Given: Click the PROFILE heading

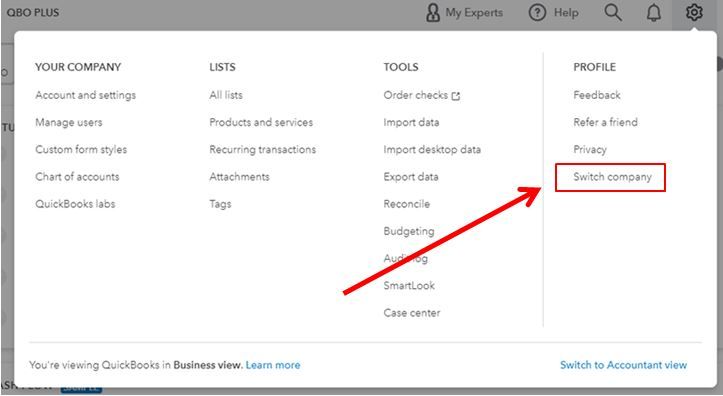Looking at the screenshot, I should 594,67.
